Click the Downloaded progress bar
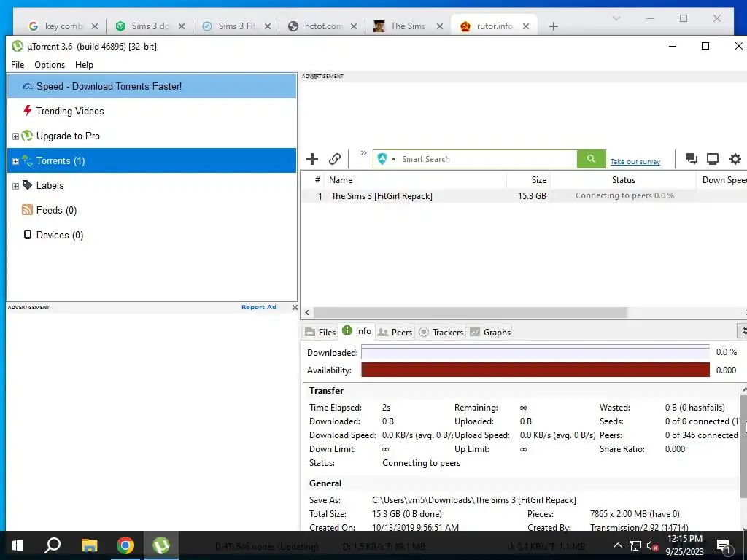This screenshot has width=747, height=560. click(x=535, y=352)
